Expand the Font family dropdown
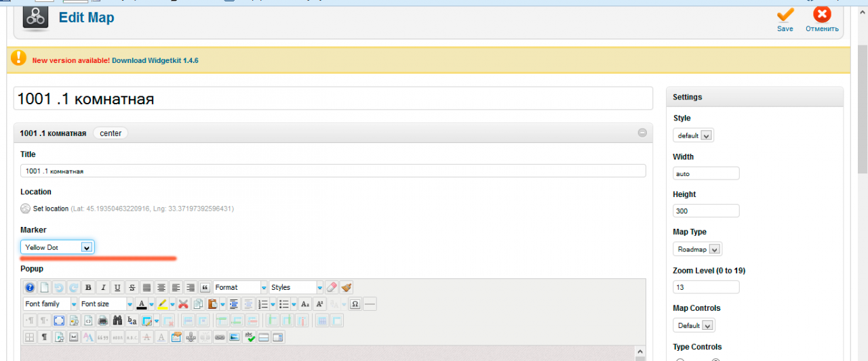 51,304
